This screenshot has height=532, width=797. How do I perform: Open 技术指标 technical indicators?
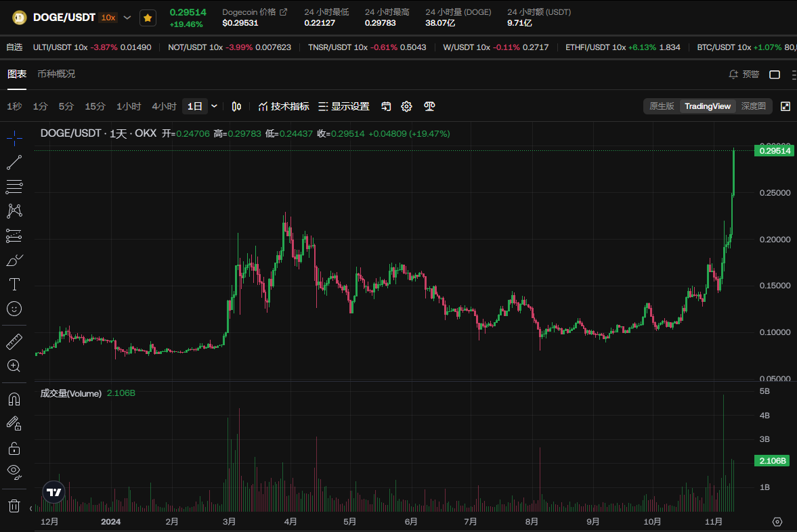(x=284, y=106)
